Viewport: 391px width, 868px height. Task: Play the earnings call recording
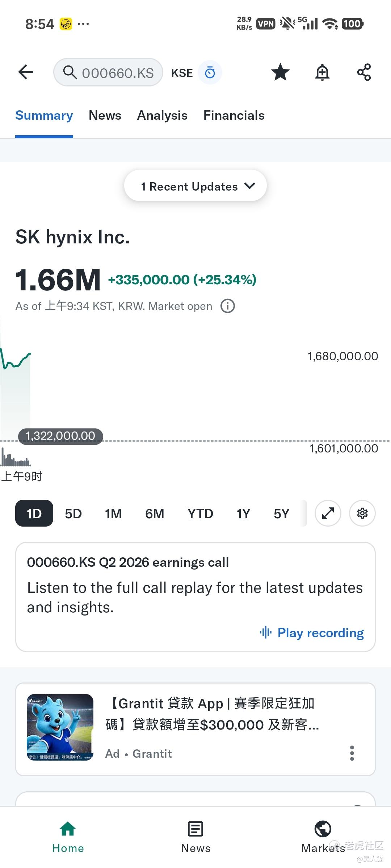312,633
